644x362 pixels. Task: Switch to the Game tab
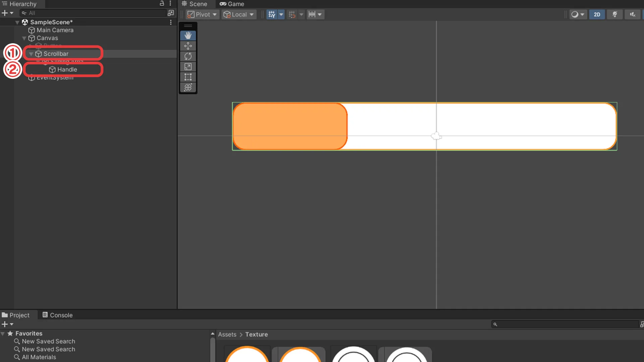(x=232, y=4)
